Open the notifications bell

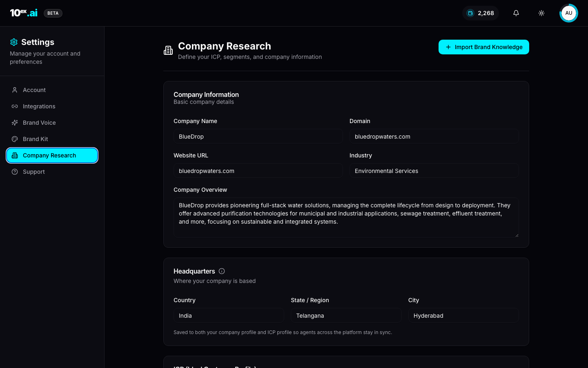pyautogui.click(x=516, y=13)
